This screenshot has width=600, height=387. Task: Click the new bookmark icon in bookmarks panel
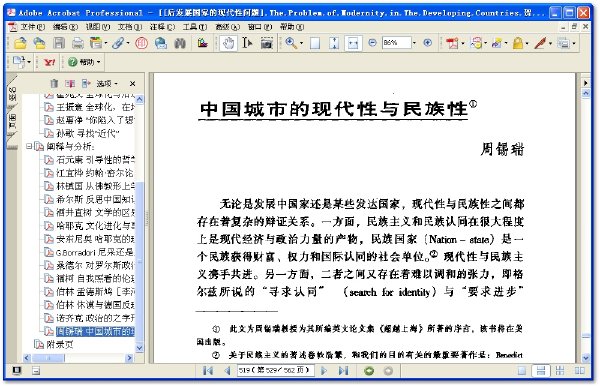click(70, 83)
